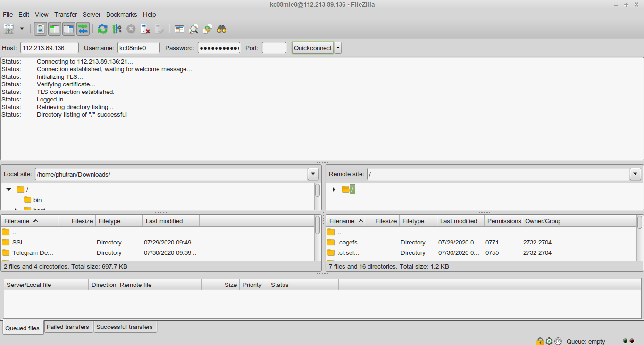644x345 pixels.
Task: Select the SSL folder in local list
Action: point(158,242)
